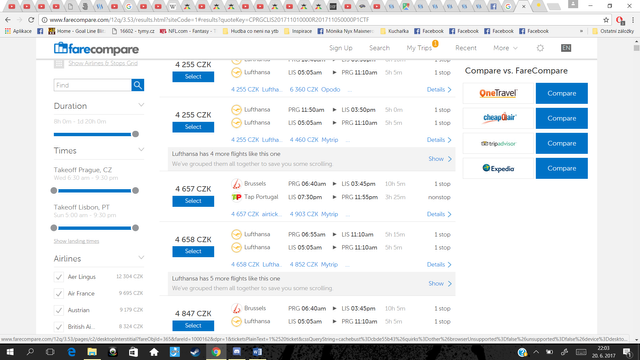Collapse the Airlines filter section
The image size is (640, 360).
pos(141,258)
